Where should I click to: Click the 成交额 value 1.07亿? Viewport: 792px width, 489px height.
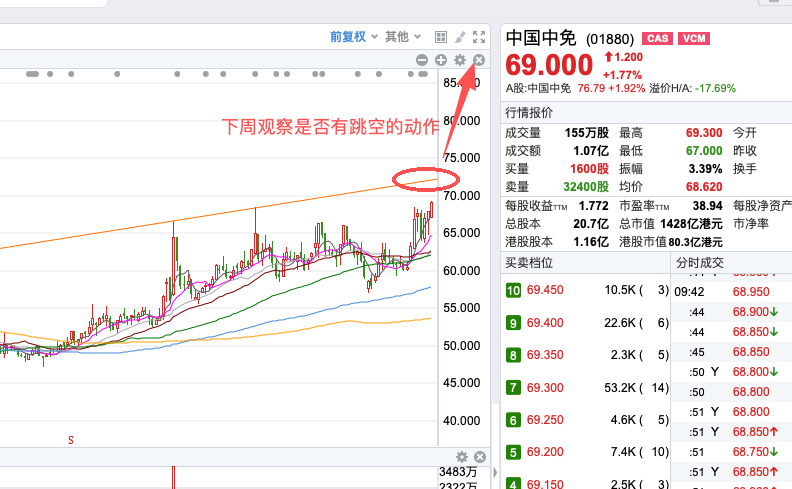click(591, 151)
